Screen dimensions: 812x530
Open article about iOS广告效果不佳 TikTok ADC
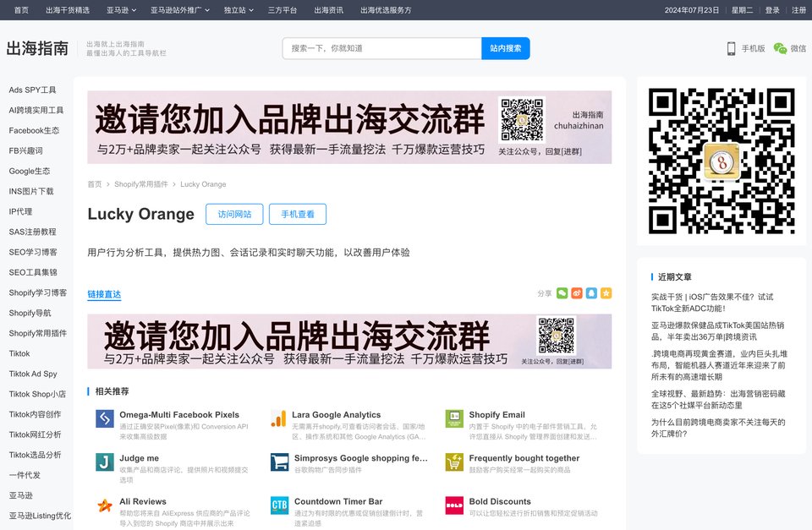pyautogui.click(x=712, y=303)
